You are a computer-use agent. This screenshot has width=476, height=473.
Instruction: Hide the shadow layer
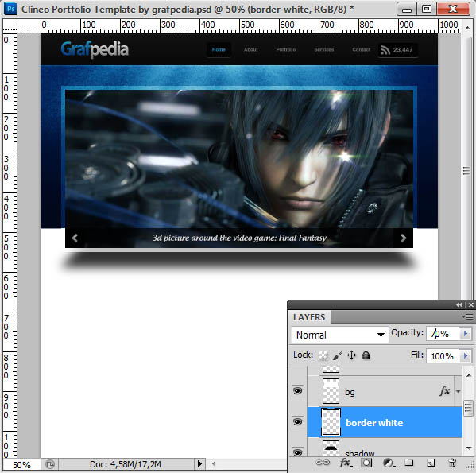(298, 452)
